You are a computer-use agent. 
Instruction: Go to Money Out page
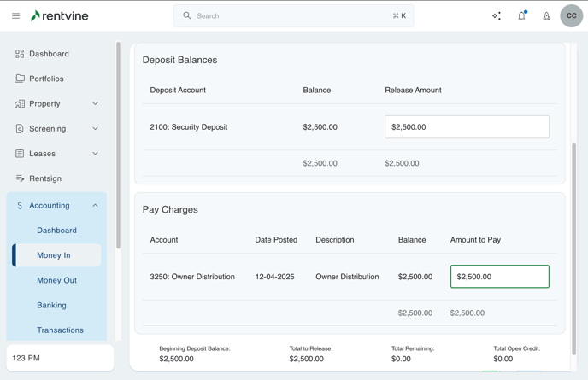(x=56, y=280)
